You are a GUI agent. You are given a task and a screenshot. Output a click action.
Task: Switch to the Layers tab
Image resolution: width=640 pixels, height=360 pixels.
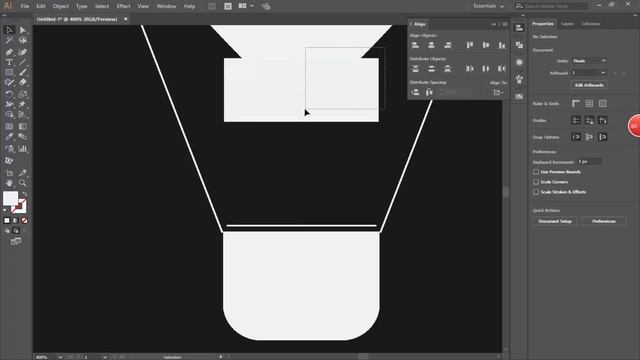[x=567, y=24]
